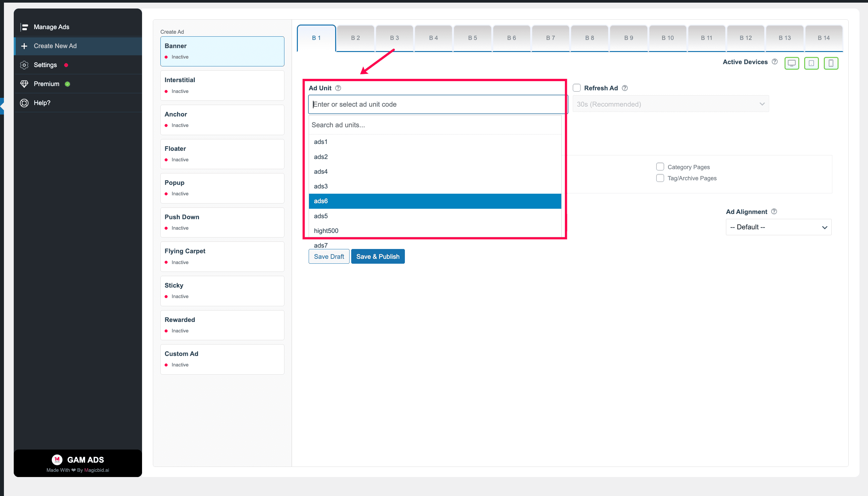Click the Search ad units field
Screen dimensions: 868x496
(x=435, y=125)
